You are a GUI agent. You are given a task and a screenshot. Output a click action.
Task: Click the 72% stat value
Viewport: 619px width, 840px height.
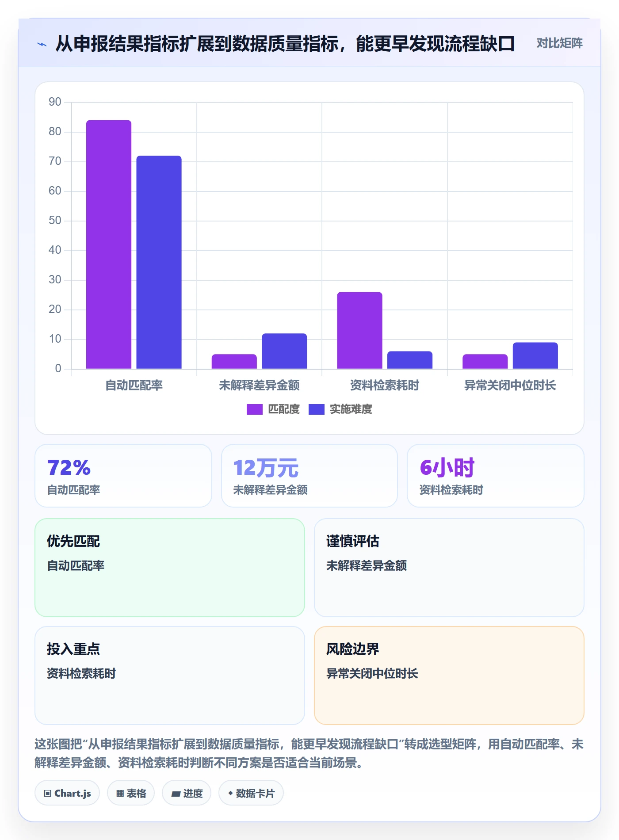(x=69, y=468)
